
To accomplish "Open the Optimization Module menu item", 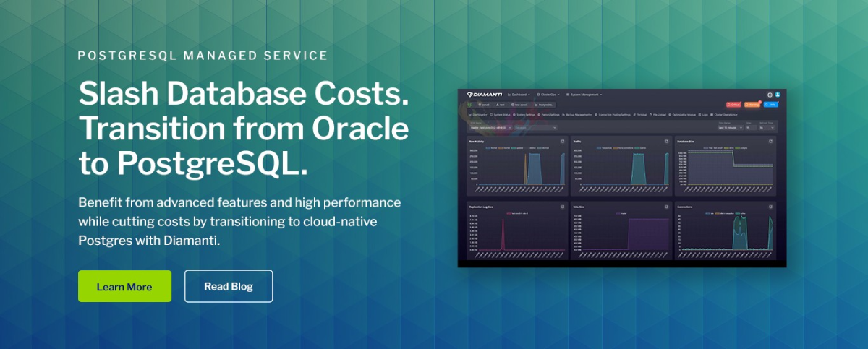I will [x=682, y=115].
